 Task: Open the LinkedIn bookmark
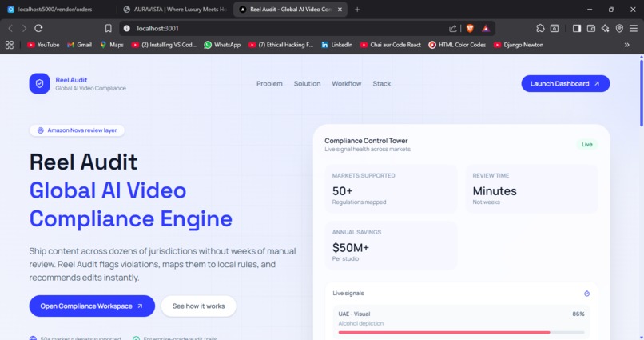pyautogui.click(x=337, y=45)
